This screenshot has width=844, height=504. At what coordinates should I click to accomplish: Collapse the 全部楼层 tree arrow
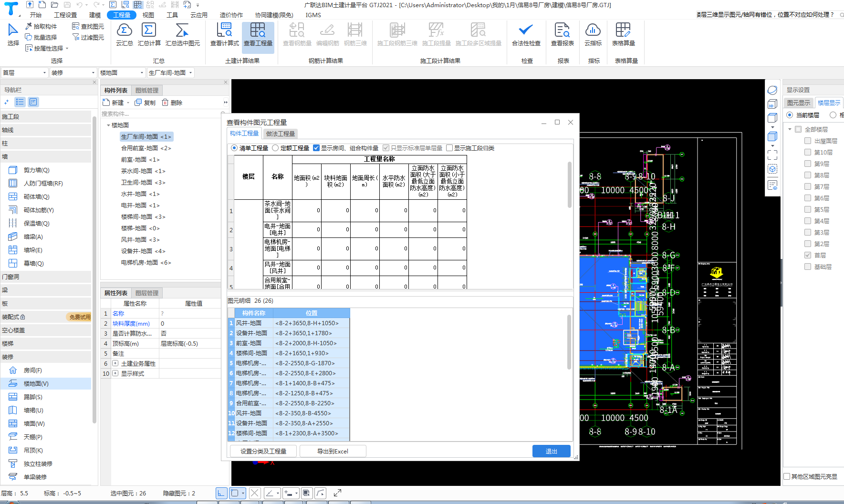(x=790, y=129)
